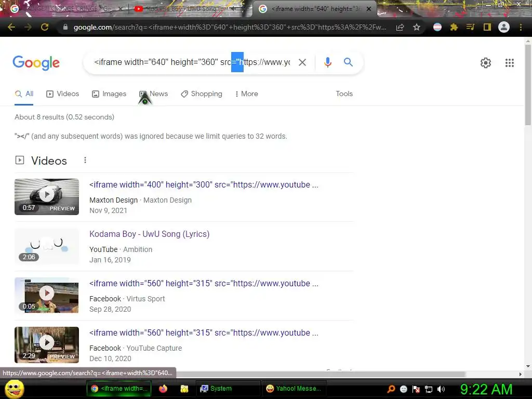Open Firefox from the taskbar
Screen dimensions: 532x399
[x=163, y=389]
